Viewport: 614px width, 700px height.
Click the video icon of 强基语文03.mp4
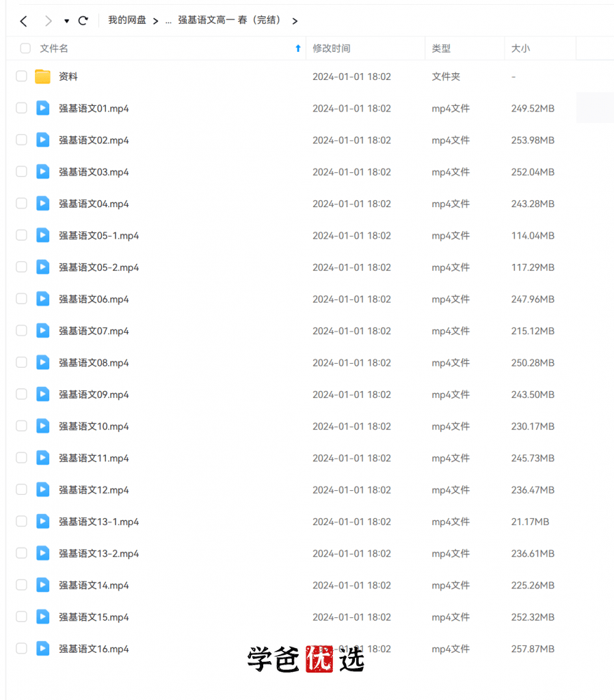(42, 172)
